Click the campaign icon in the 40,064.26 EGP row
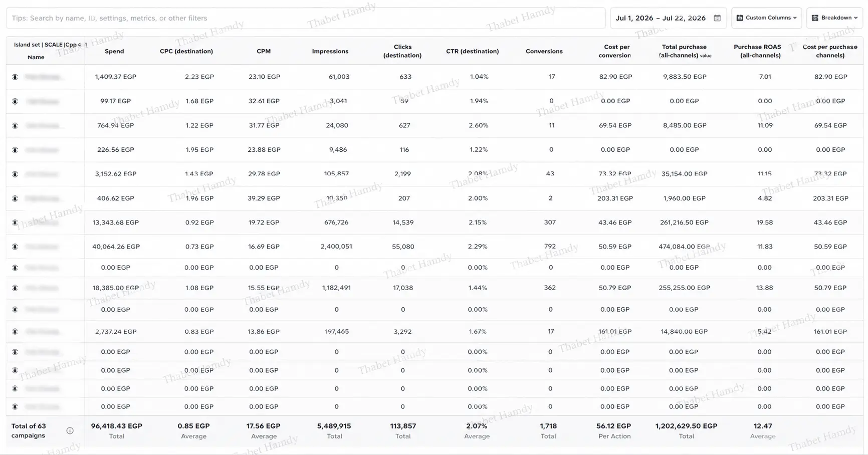 15,247
